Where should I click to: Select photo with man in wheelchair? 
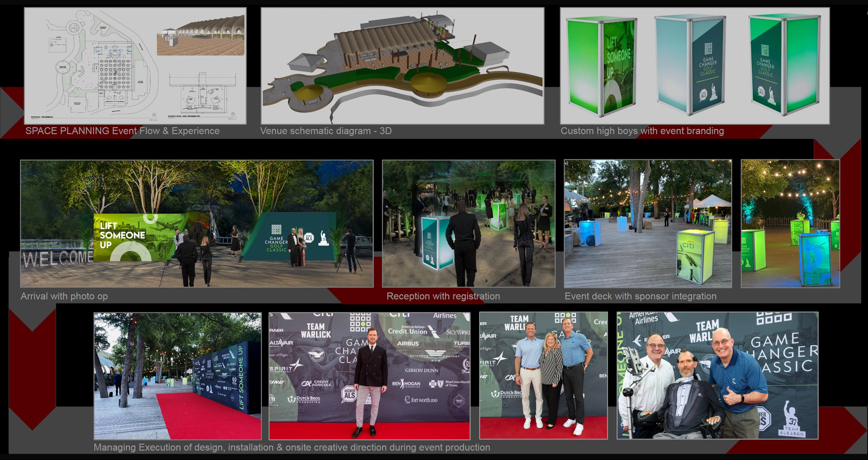coord(717,376)
